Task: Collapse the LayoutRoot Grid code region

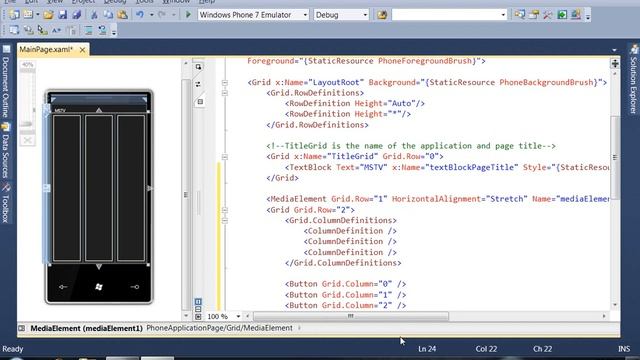Action: [225, 82]
